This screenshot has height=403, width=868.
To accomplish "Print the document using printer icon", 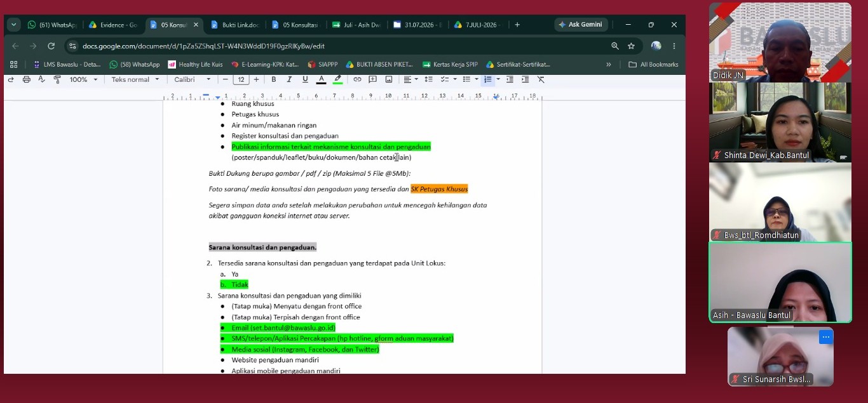I will coord(26,79).
